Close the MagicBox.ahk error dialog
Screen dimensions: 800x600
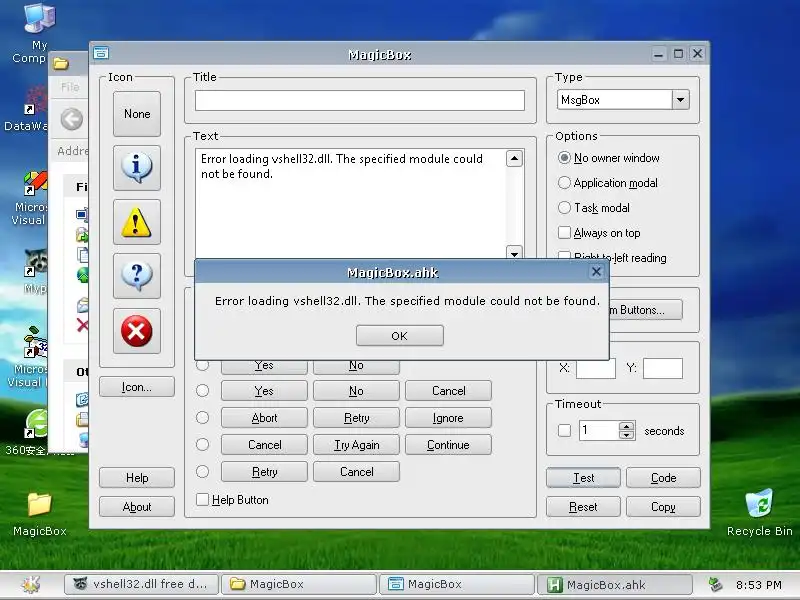[x=596, y=271]
